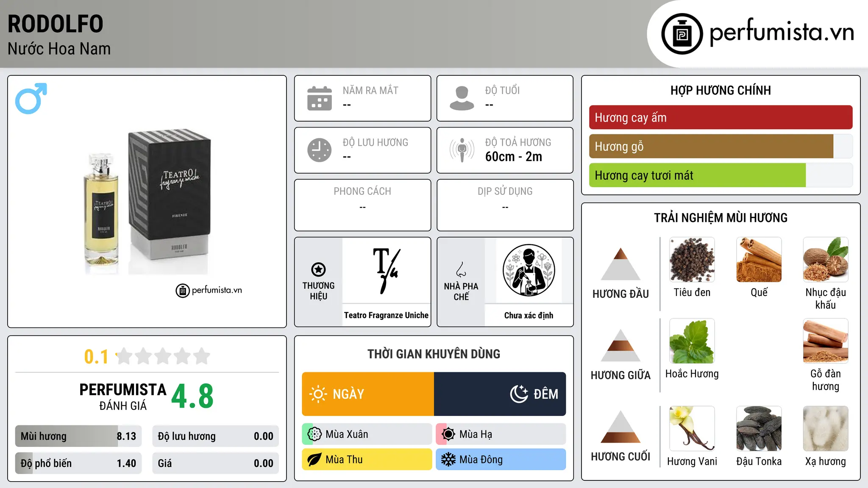This screenshot has height=488, width=868.
Task: Click the leaf icon for Mùa Thu
Action: [314, 460]
